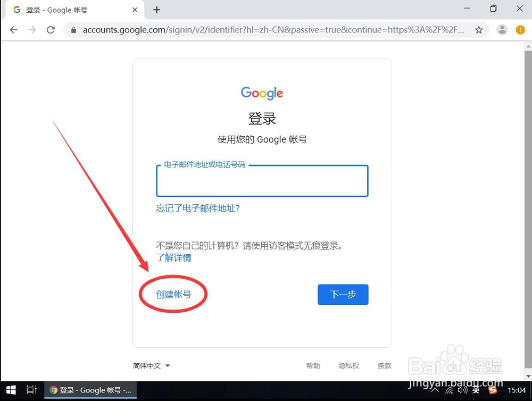Minimize the Chrome window

click(x=467, y=8)
